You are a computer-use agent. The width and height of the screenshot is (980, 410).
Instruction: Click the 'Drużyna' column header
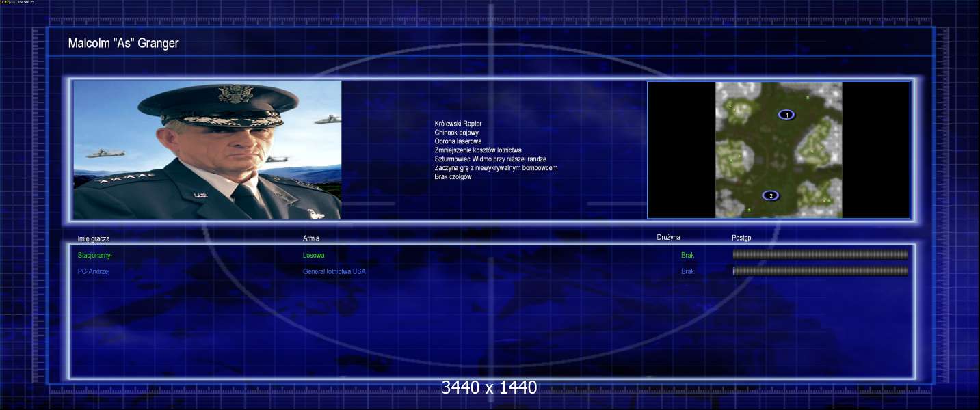click(668, 238)
